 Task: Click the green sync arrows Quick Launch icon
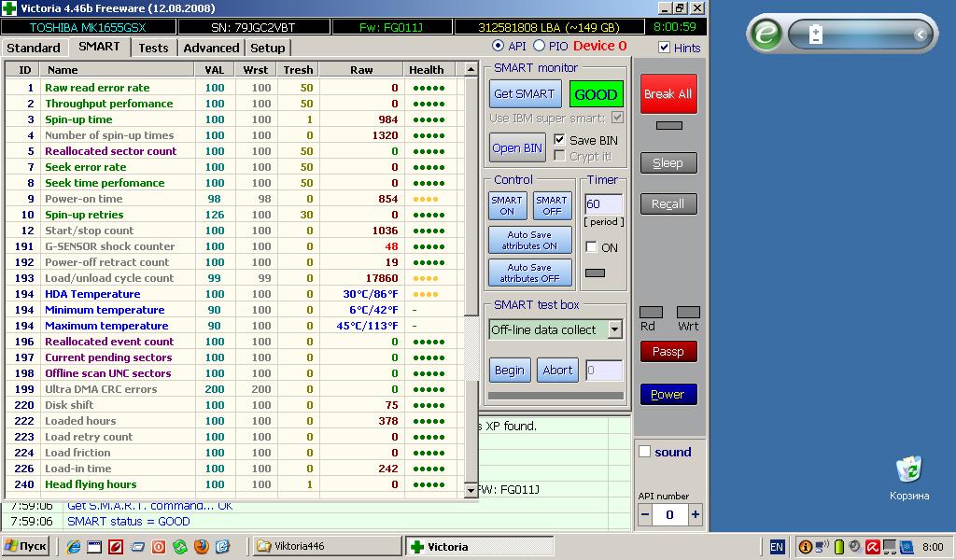pyautogui.click(x=180, y=547)
